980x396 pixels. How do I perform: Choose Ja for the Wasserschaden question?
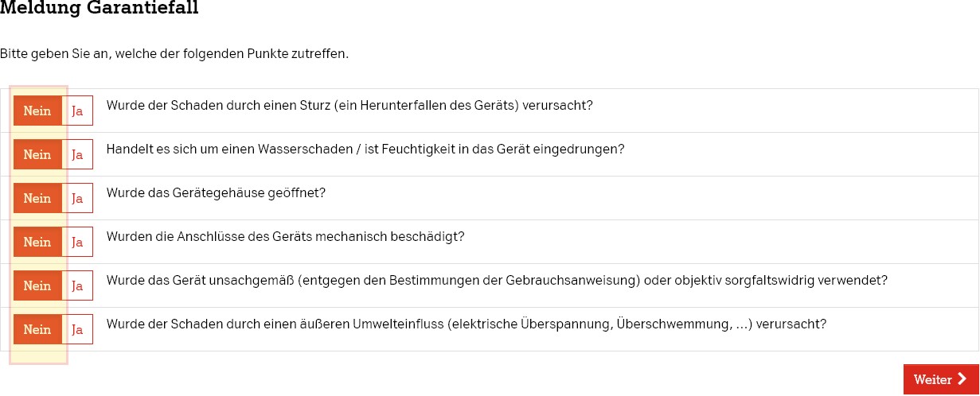coord(77,154)
